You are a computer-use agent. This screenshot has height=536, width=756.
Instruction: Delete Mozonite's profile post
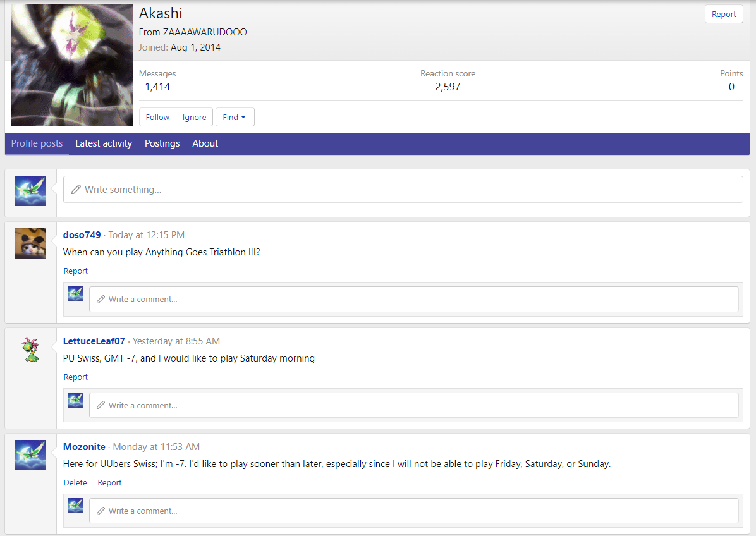(75, 482)
